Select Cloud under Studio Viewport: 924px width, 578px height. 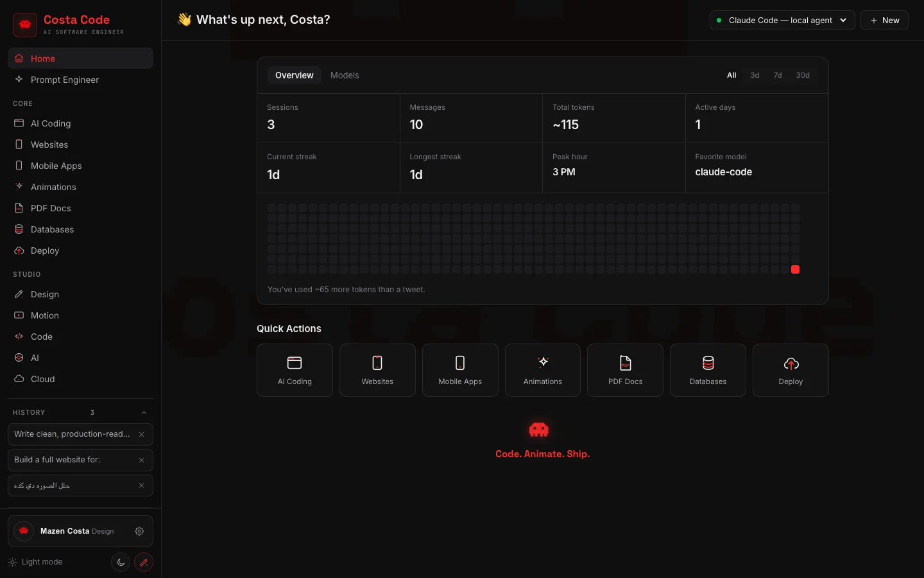(x=80, y=379)
